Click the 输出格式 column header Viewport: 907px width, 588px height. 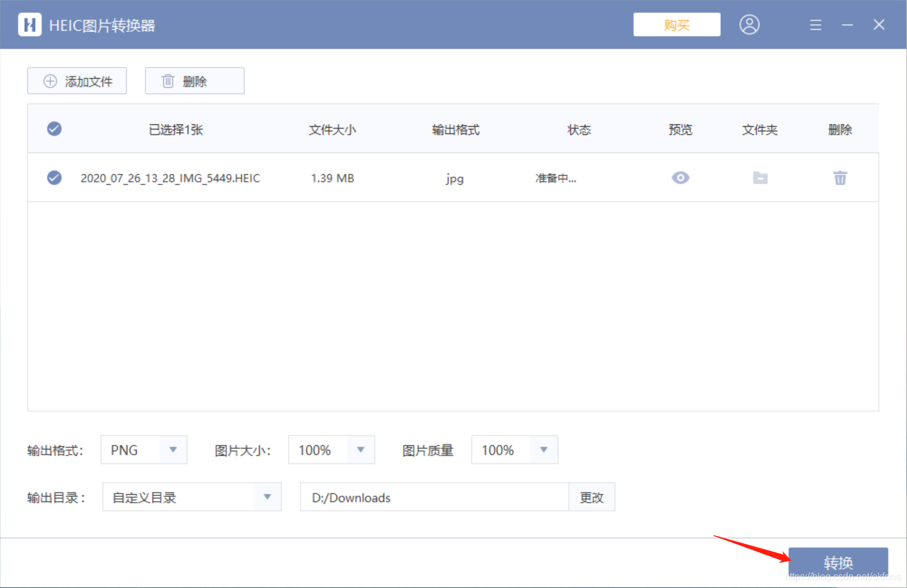(456, 130)
